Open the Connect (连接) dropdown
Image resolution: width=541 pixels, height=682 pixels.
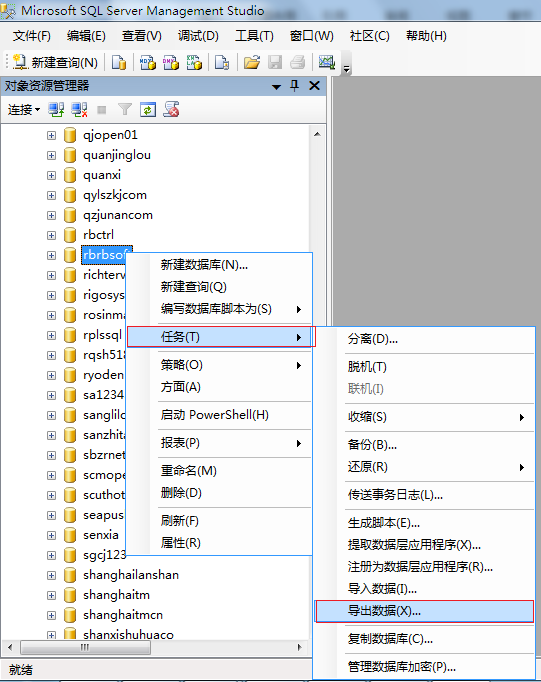[x=24, y=110]
